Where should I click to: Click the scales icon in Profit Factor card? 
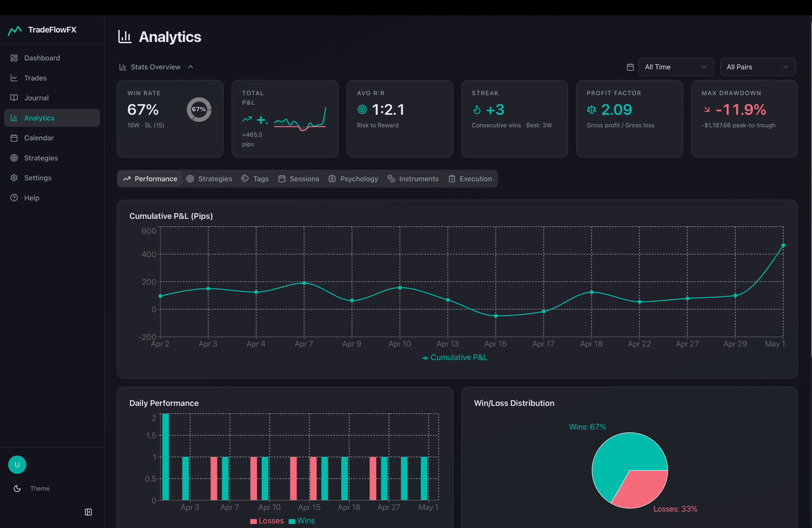[x=592, y=110]
